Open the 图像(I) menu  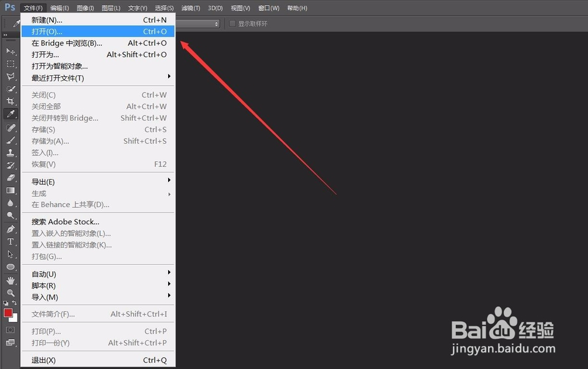85,8
